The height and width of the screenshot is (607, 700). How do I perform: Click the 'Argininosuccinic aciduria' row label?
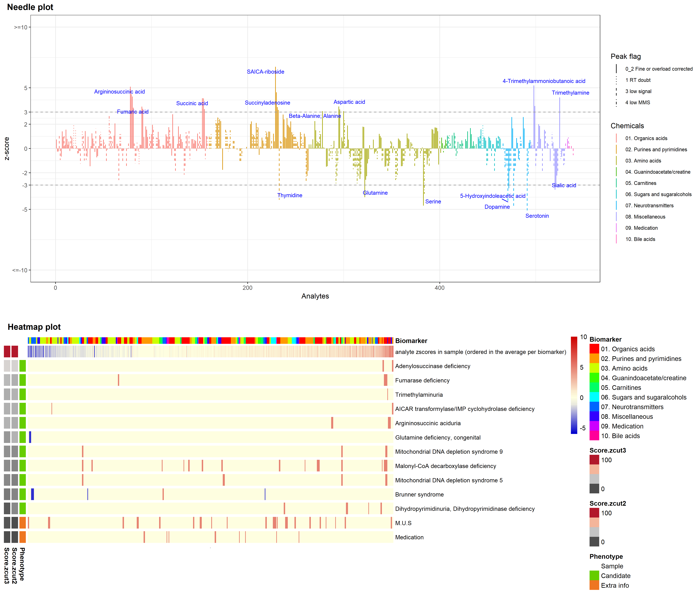[428, 423]
